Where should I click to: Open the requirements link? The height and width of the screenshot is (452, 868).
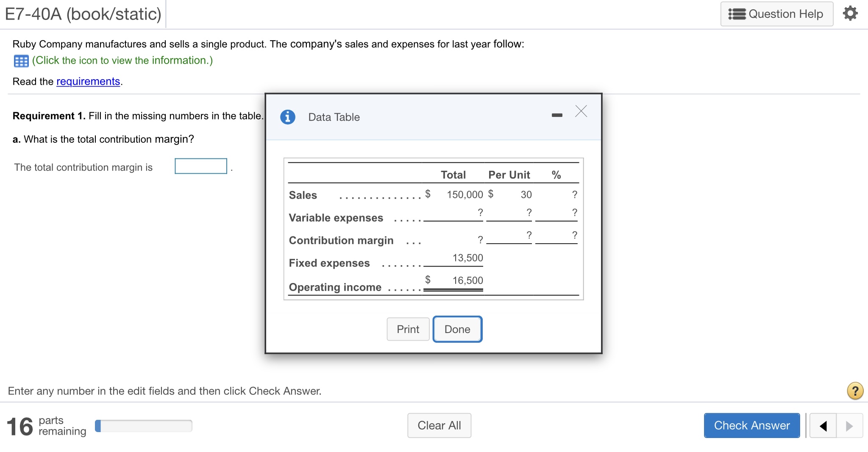coord(88,81)
